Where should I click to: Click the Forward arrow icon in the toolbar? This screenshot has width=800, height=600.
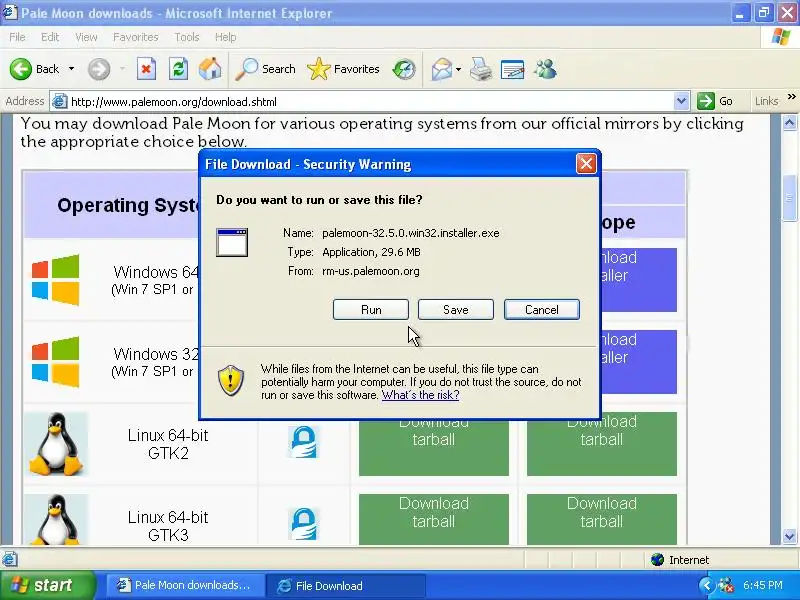coord(99,69)
